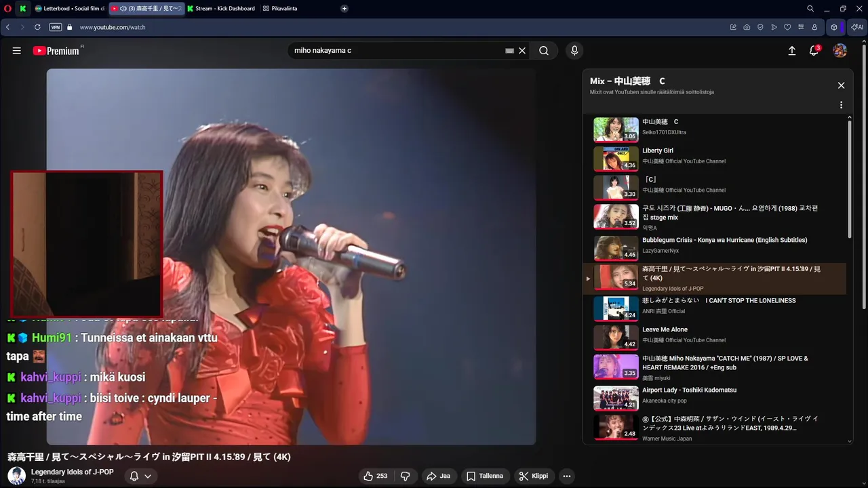Select the currently playing 森高千里 mix item
This screenshot has height=488, width=868.
pyautogui.click(x=715, y=278)
